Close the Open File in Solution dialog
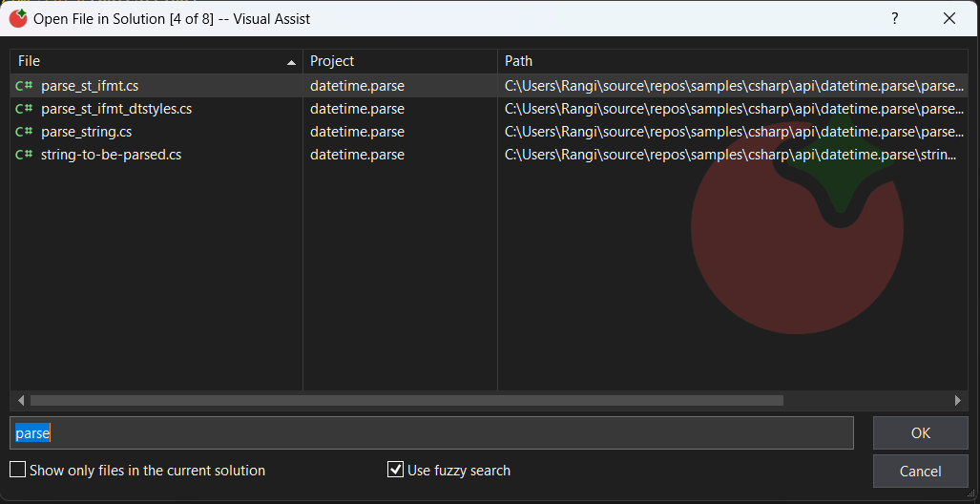Viewport: 980px width, 504px height. (x=949, y=19)
